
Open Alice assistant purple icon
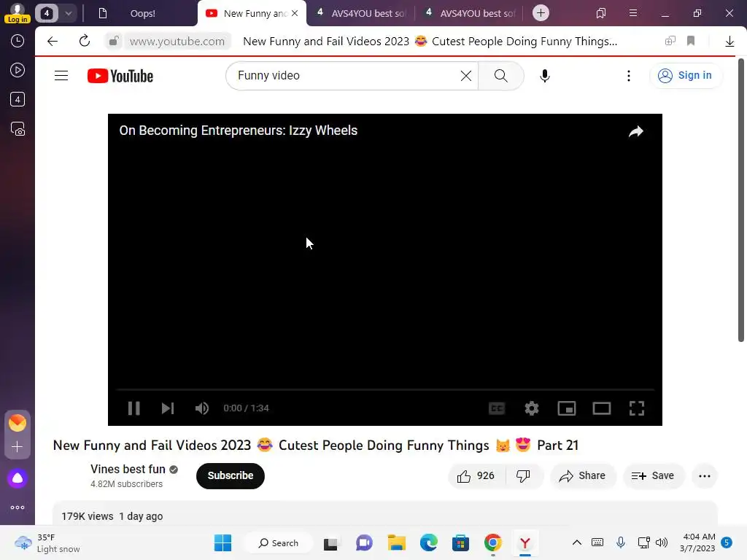pyautogui.click(x=18, y=478)
